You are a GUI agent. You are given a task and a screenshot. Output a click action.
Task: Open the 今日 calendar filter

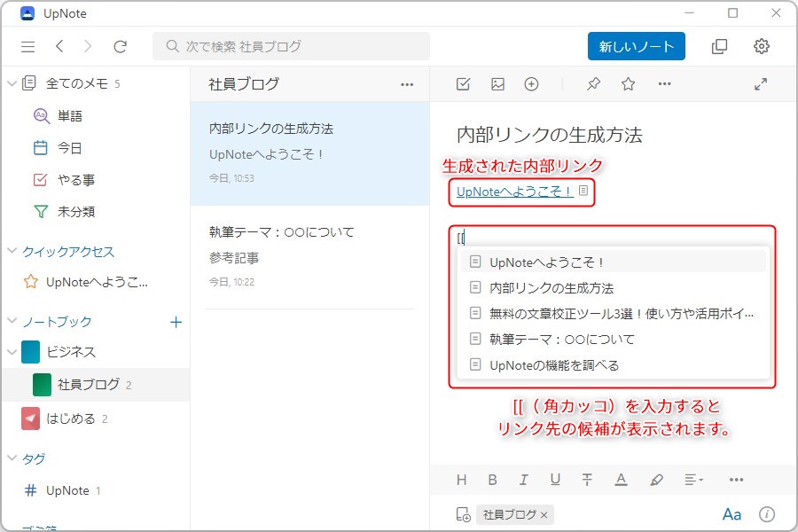tap(69, 148)
